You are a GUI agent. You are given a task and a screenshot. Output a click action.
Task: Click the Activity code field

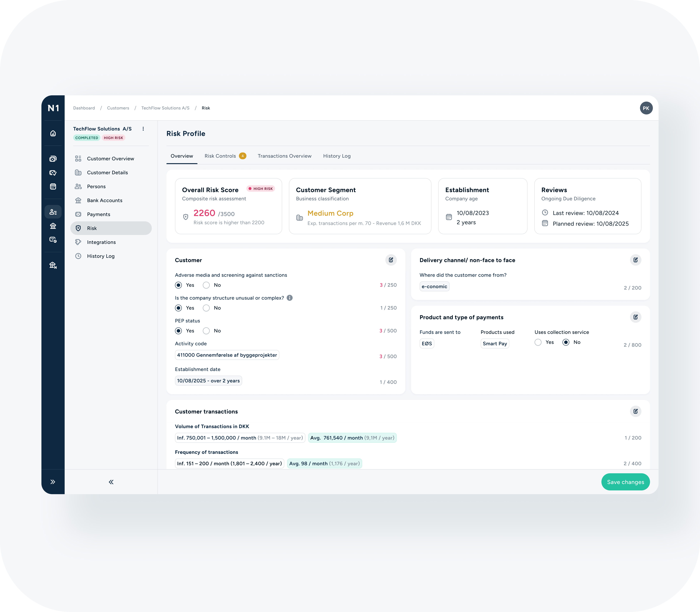pyautogui.click(x=227, y=355)
